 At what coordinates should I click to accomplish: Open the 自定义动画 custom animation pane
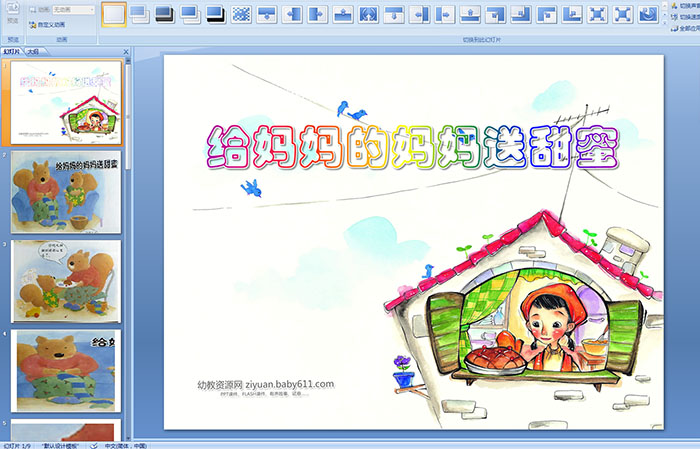tap(47, 25)
